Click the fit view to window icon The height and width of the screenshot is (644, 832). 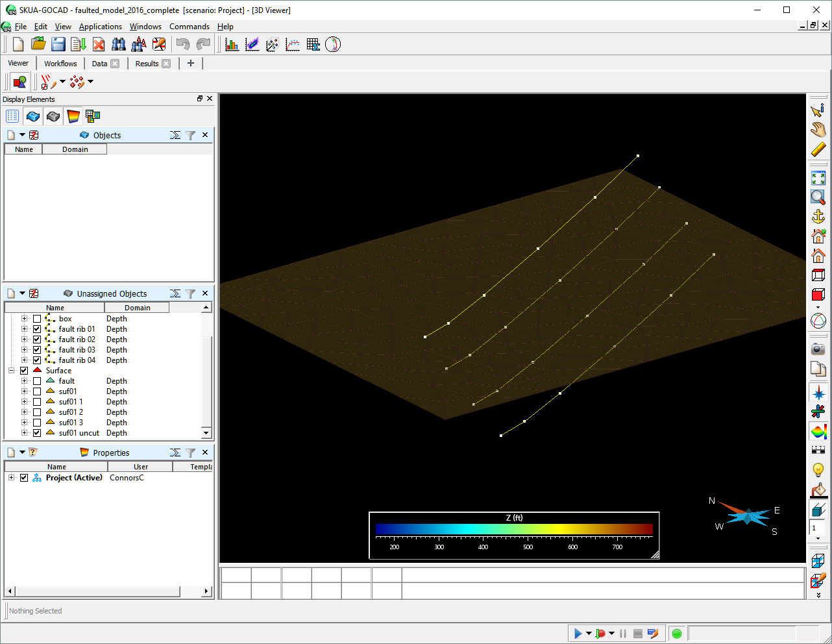[x=818, y=178]
